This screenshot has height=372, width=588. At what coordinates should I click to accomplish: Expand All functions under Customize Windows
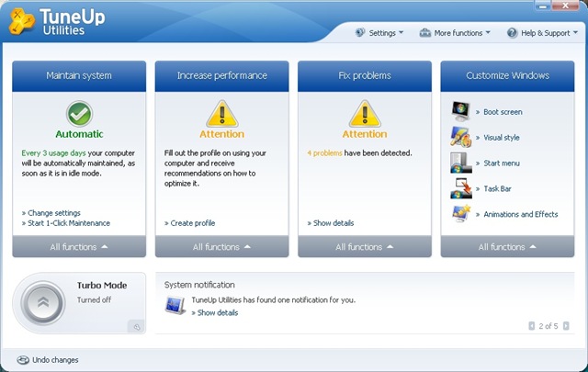pos(507,247)
